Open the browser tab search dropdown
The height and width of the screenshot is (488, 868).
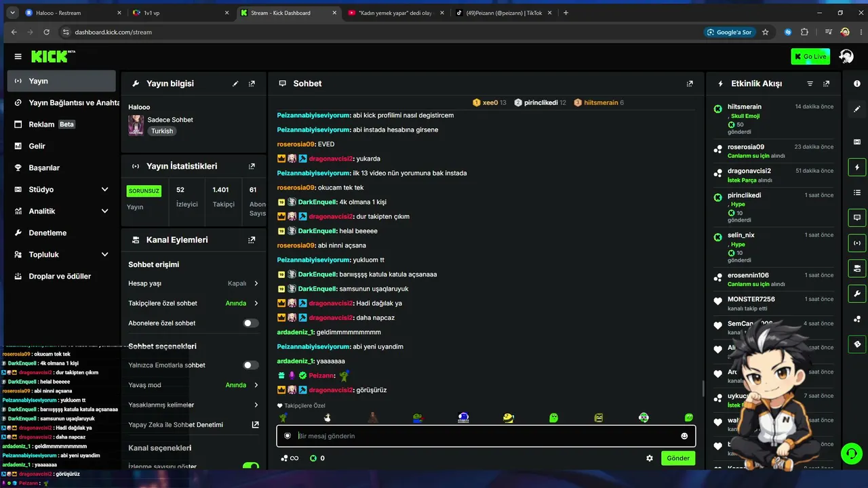[13, 13]
